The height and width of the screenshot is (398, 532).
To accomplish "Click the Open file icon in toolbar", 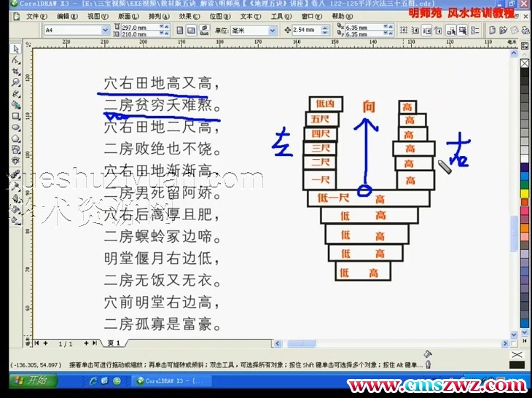I will tap(503, 30).
